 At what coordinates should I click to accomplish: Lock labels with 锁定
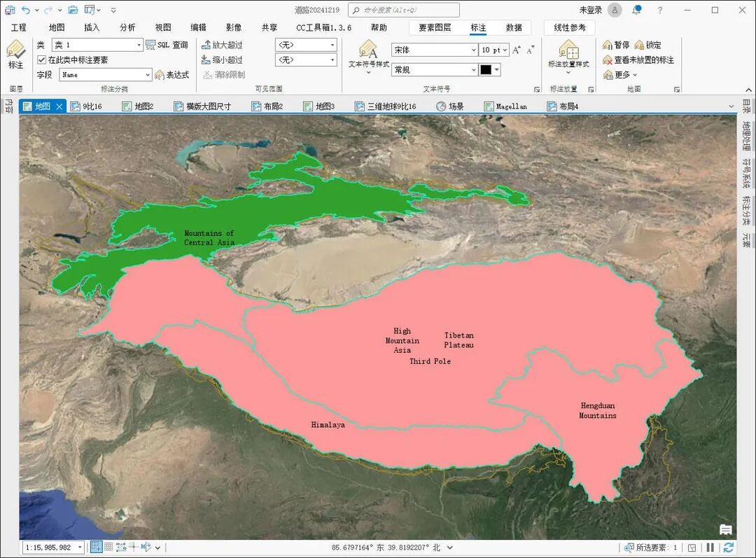(647, 45)
